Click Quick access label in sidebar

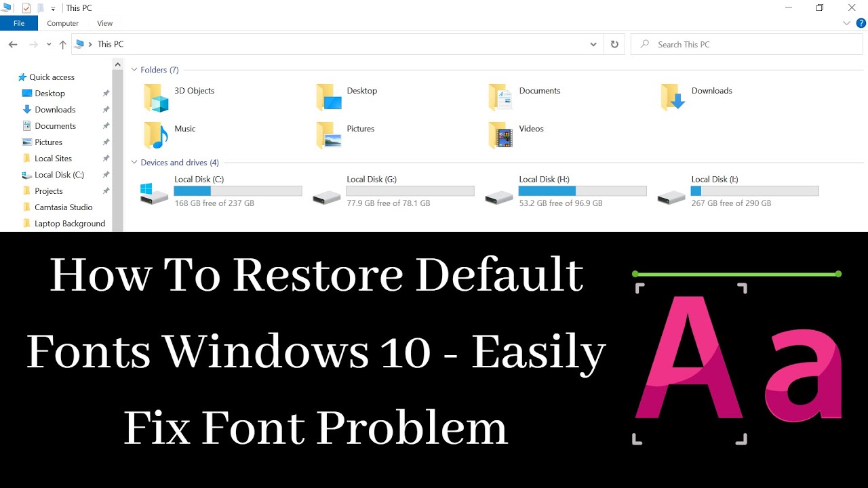(52, 77)
